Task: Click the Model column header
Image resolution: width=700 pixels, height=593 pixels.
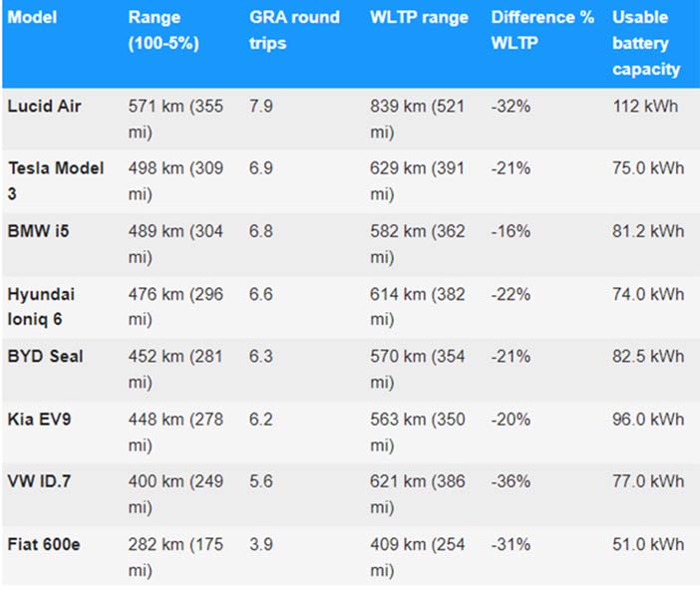Action: [x=32, y=17]
